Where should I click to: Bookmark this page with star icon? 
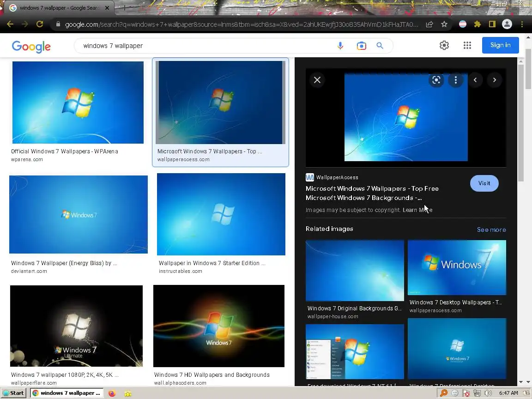click(x=444, y=24)
